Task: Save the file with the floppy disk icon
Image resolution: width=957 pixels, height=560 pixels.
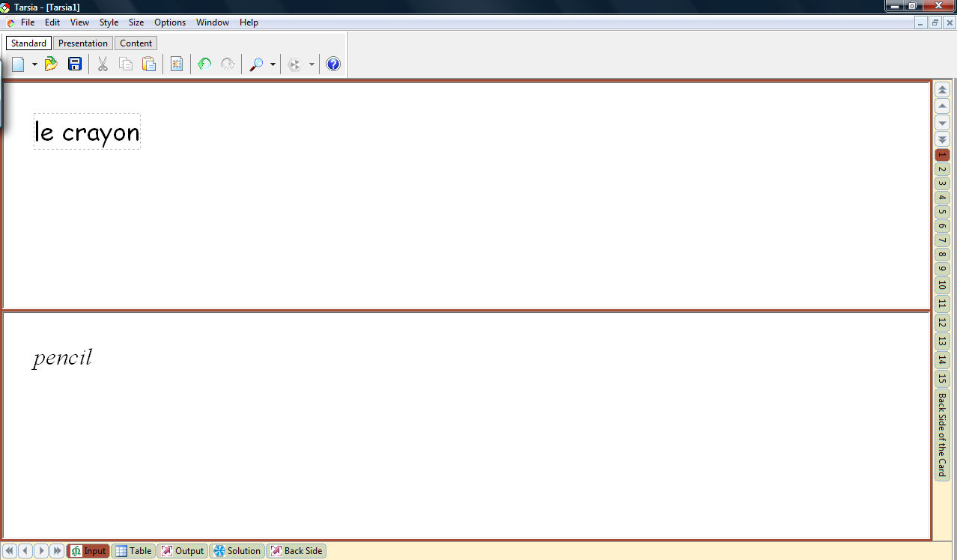Action: coord(75,64)
